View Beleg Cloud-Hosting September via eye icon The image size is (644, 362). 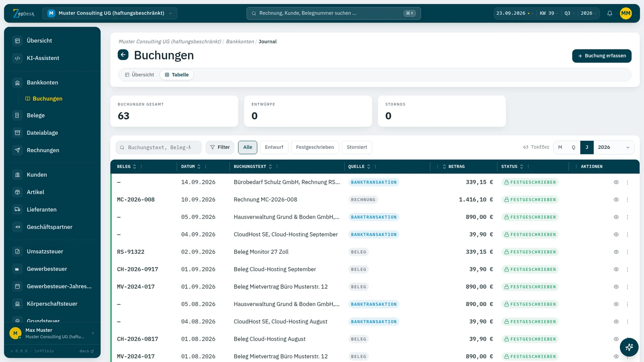coord(616,269)
